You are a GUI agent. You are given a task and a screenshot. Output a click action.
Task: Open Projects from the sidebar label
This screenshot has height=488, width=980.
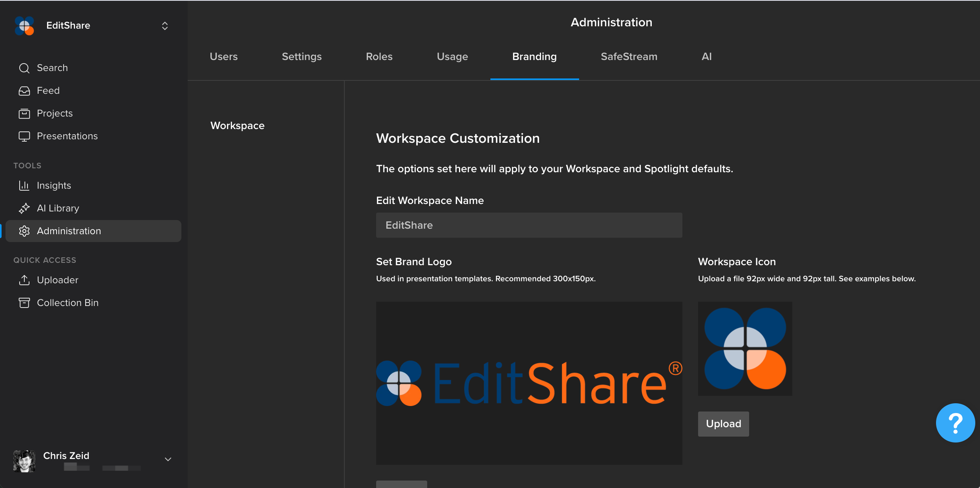pyautogui.click(x=55, y=113)
